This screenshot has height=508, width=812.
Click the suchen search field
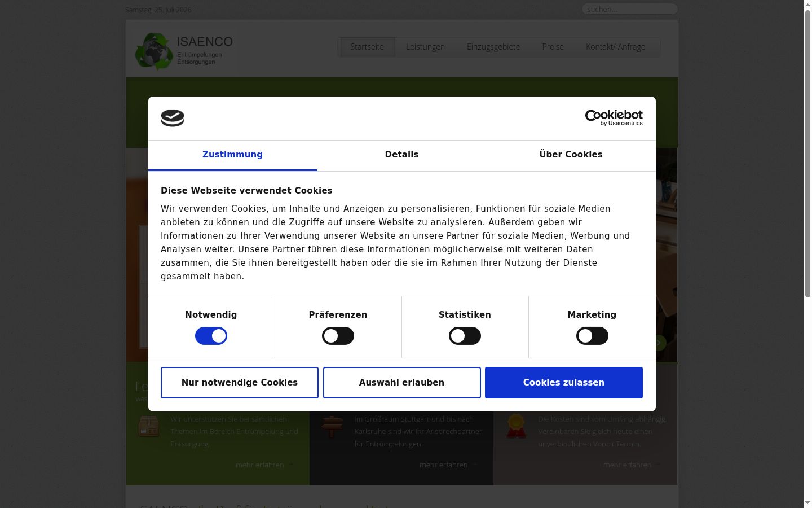pos(629,9)
